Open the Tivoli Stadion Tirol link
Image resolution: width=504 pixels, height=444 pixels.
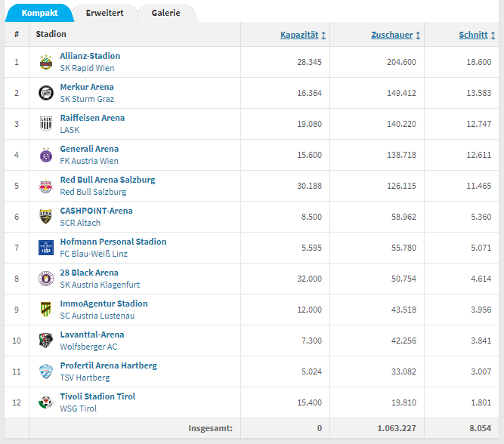point(97,396)
